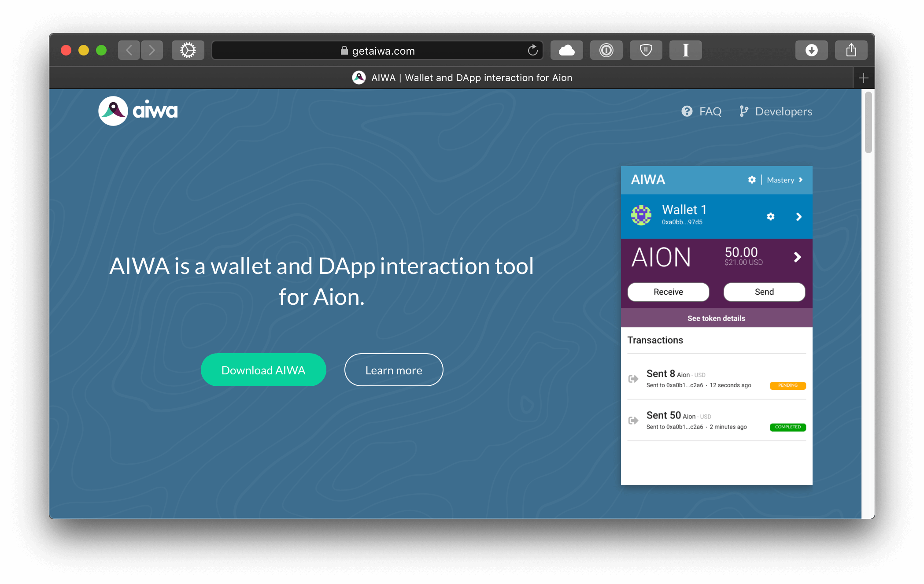The width and height of the screenshot is (924, 584).
Task: Open the Instapaper extension icon
Action: point(685,50)
